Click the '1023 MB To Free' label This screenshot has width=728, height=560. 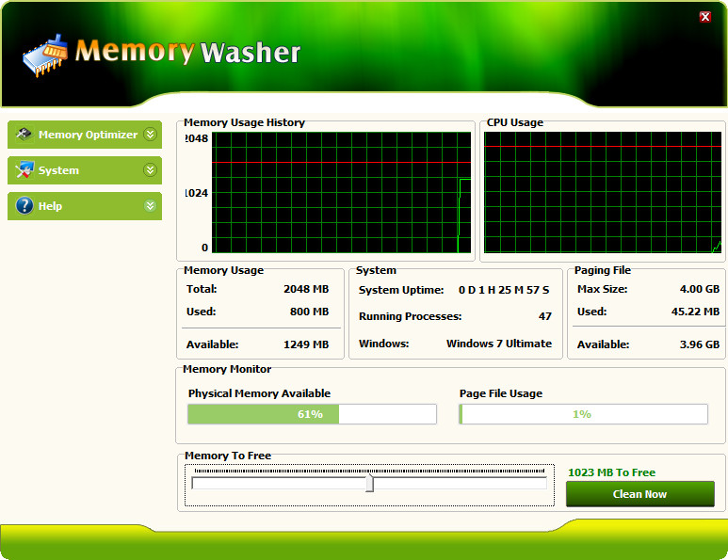611,472
